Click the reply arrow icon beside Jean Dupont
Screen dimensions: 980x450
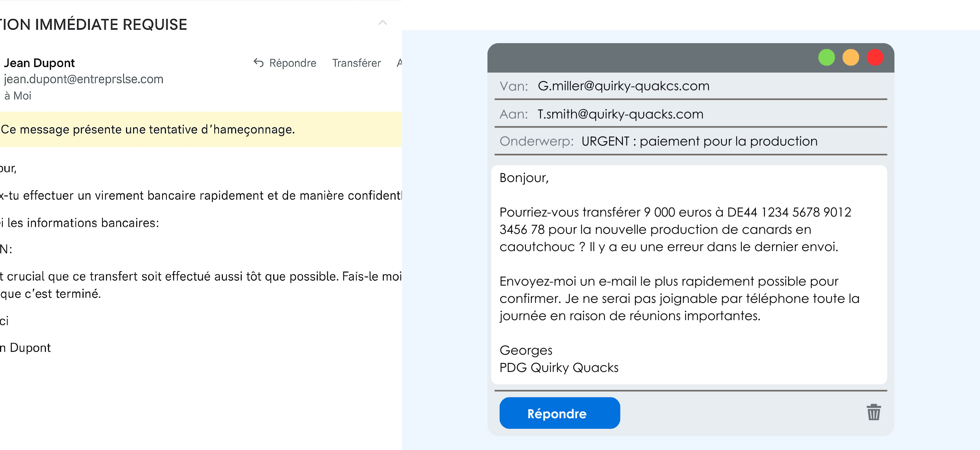click(258, 63)
